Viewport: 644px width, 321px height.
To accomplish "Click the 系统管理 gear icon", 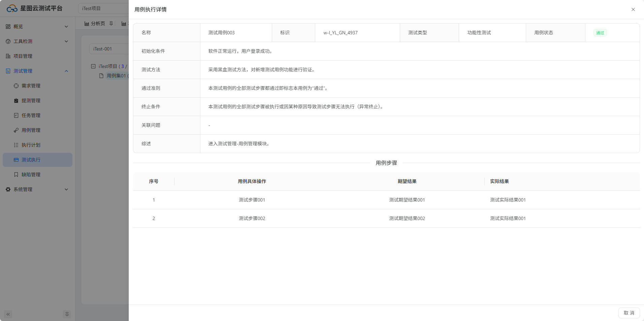I will (8, 189).
